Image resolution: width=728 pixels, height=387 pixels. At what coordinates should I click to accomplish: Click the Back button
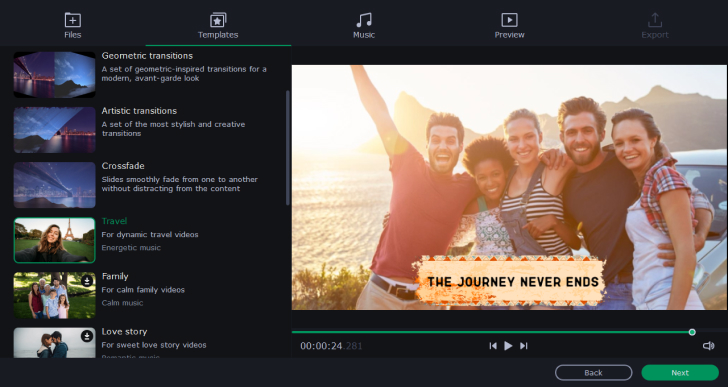pos(593,373)
